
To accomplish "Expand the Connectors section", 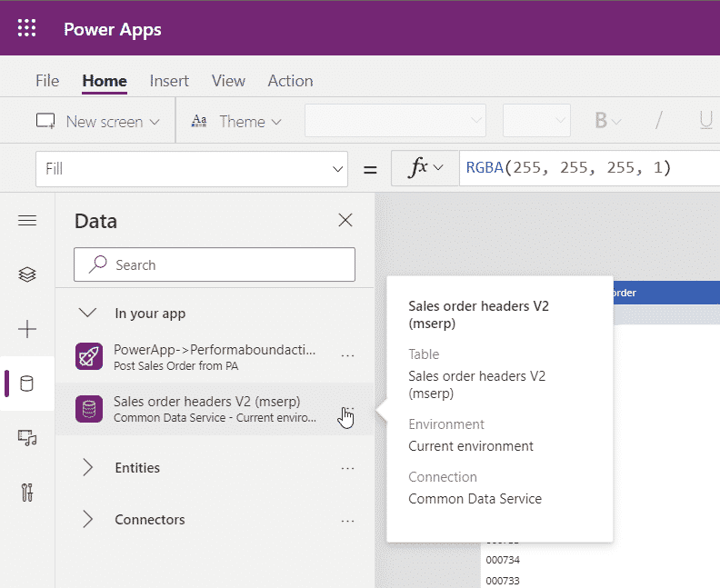I will [87, 520].
